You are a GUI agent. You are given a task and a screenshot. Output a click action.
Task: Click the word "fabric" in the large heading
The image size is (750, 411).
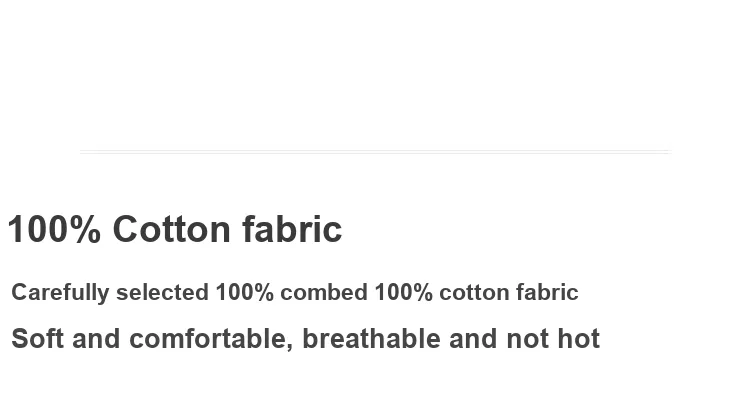coord(292,229)
